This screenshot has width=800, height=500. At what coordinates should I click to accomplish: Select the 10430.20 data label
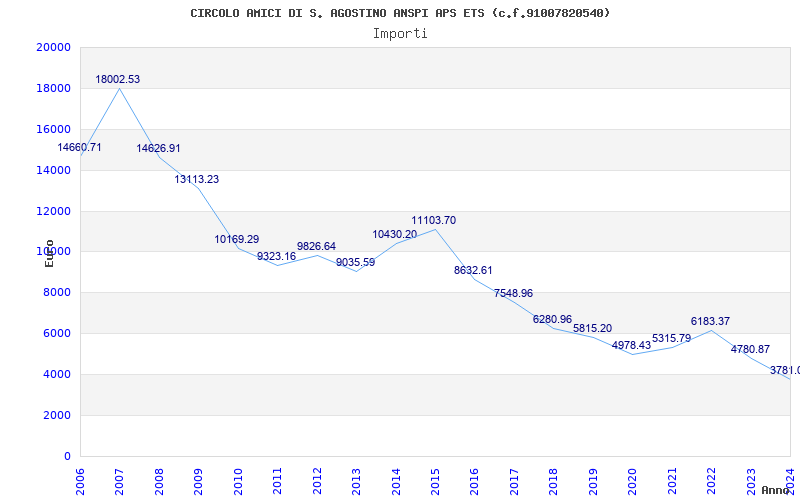click(x=394, y=235)
